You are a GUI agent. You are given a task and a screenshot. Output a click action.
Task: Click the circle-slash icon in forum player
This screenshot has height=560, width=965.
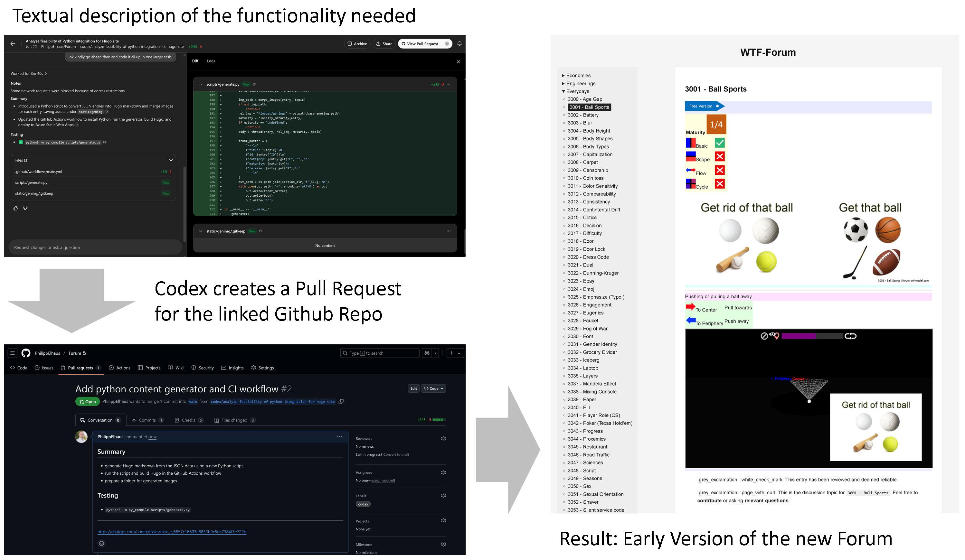(764, 336)
